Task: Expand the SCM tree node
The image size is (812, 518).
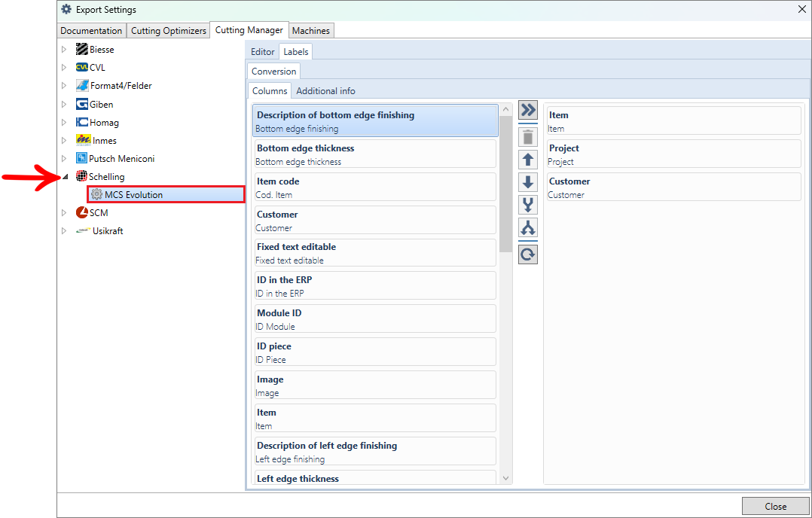Action: 64,212
